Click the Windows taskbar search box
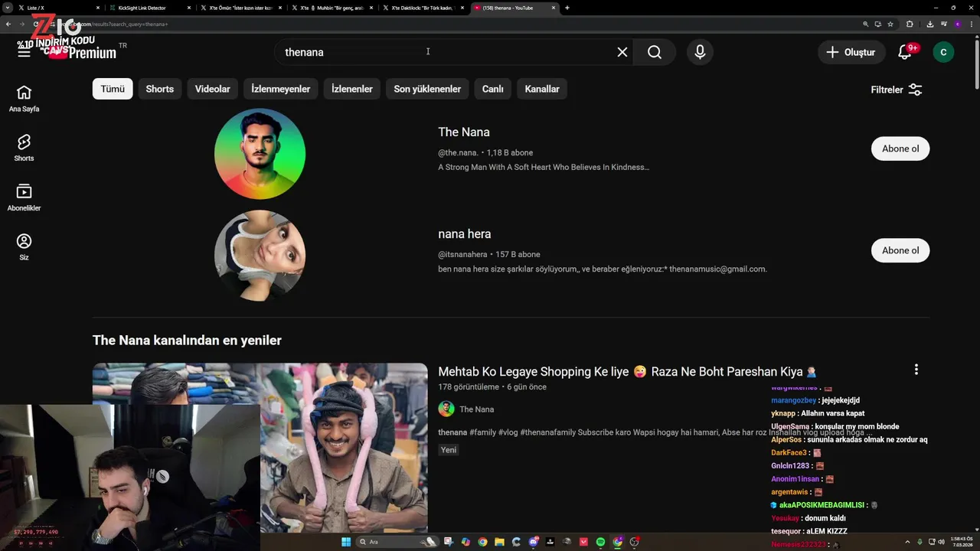Viewport: 980px width, 551px height. [x=398, y=542]
